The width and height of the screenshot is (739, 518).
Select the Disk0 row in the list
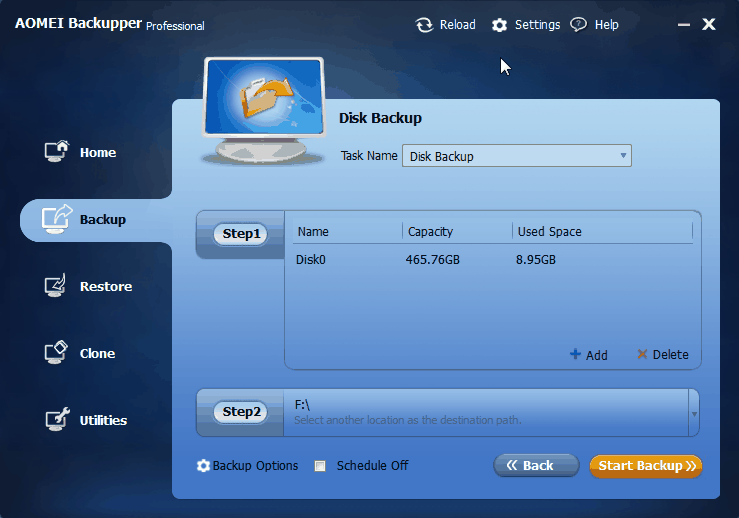point(493,260)
